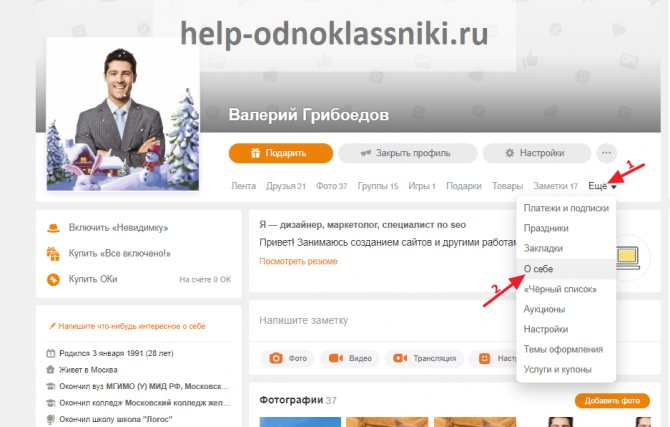Screen dimensions: 670x427
Task: Click the pencil icon to write about yourself
Action: [52, 326]
